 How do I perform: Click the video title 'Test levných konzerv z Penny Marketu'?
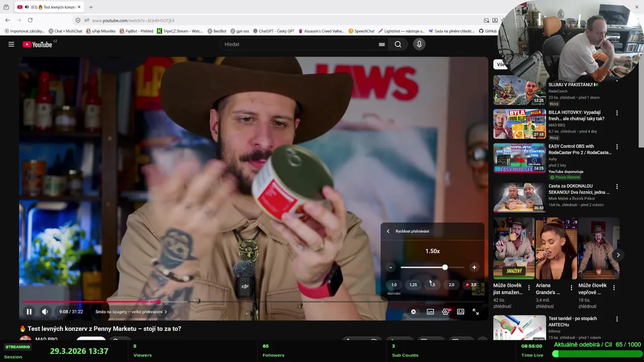click(104, 329)
